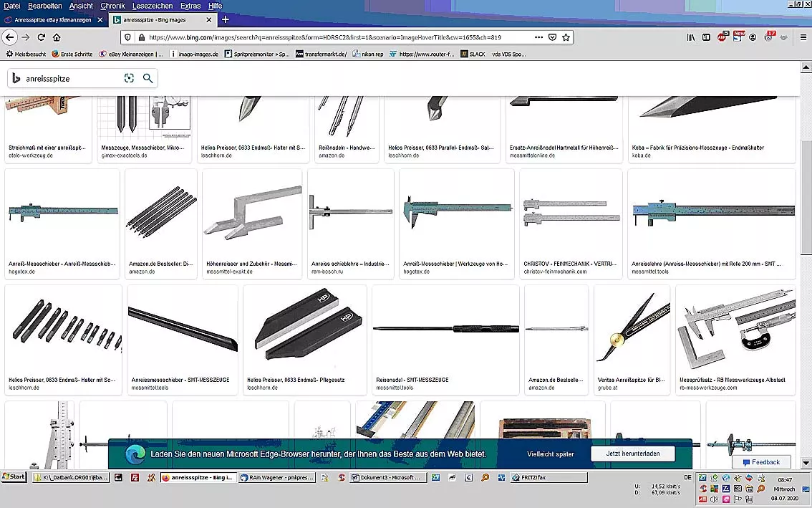
Task: Reload the current Bing Images page
Action: point(41,37)
